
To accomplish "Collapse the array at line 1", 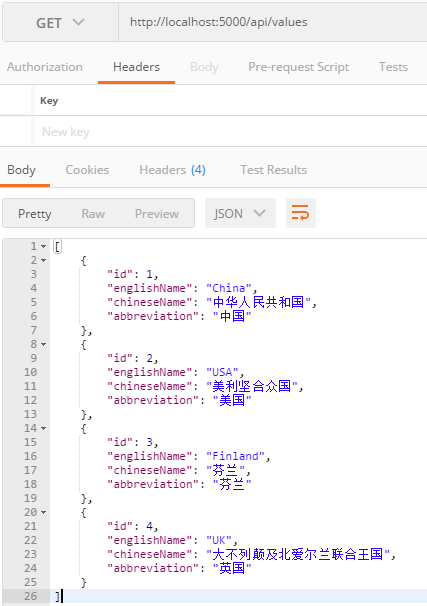I will click(44, 246).
